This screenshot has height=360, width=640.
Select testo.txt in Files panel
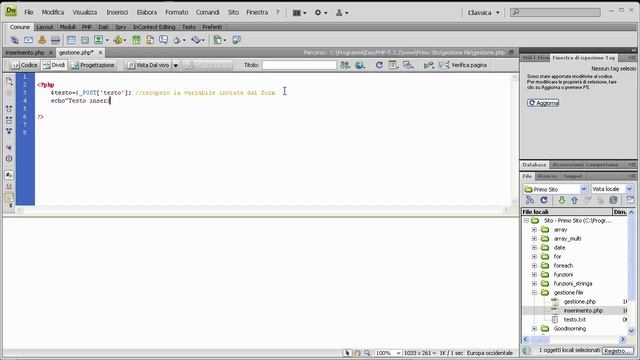[x=575, y=320]
